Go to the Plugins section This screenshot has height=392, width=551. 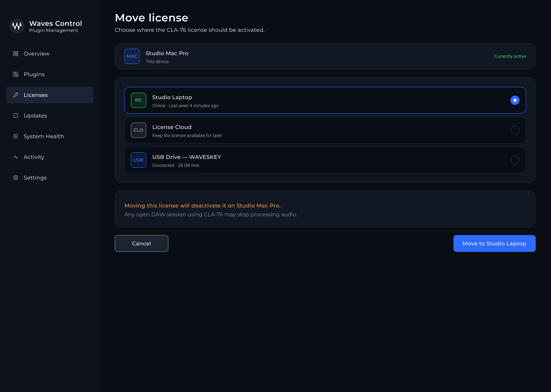(x=50, y=74)
